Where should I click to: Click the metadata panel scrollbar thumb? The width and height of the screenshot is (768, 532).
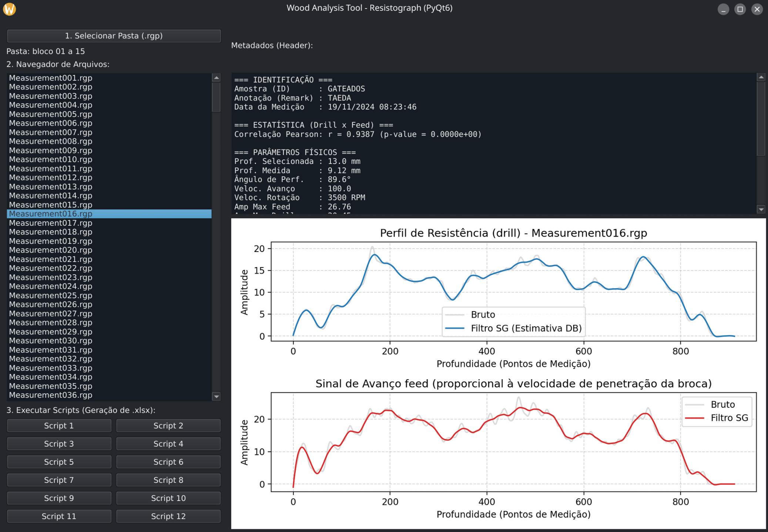point(761,118)
